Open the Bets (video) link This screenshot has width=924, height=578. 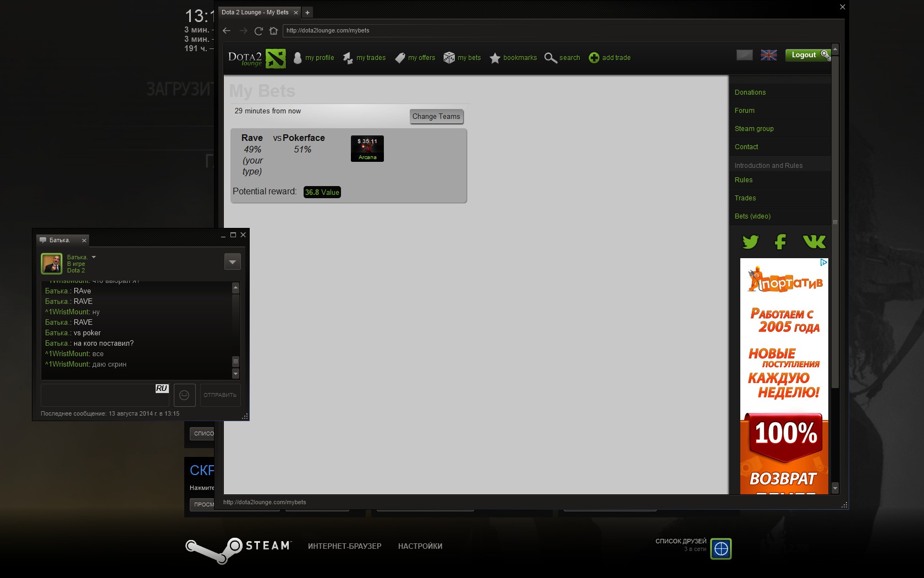coord(752,216)
